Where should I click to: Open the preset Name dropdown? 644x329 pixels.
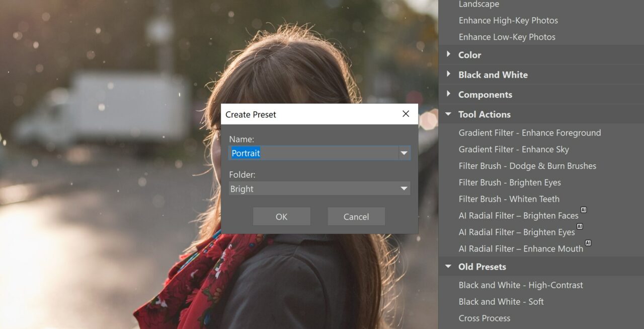point(405,153)
